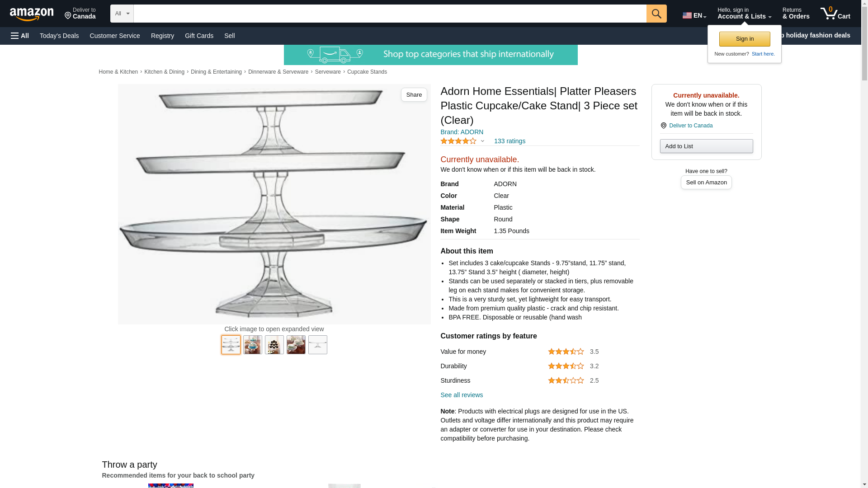Image resolution: width=868 pixels, height=488 pixels.
Task: Click the yellow Sign in button
Action: 745,39
